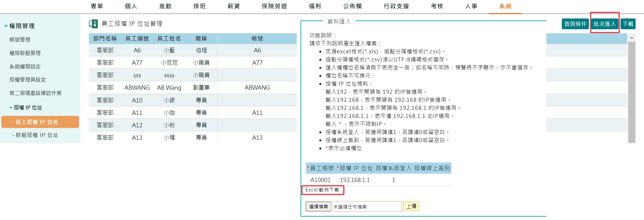Collapse the 授權 IP 位址 submenu
This screenshot has height=220, width=644.
coord(11,108)
